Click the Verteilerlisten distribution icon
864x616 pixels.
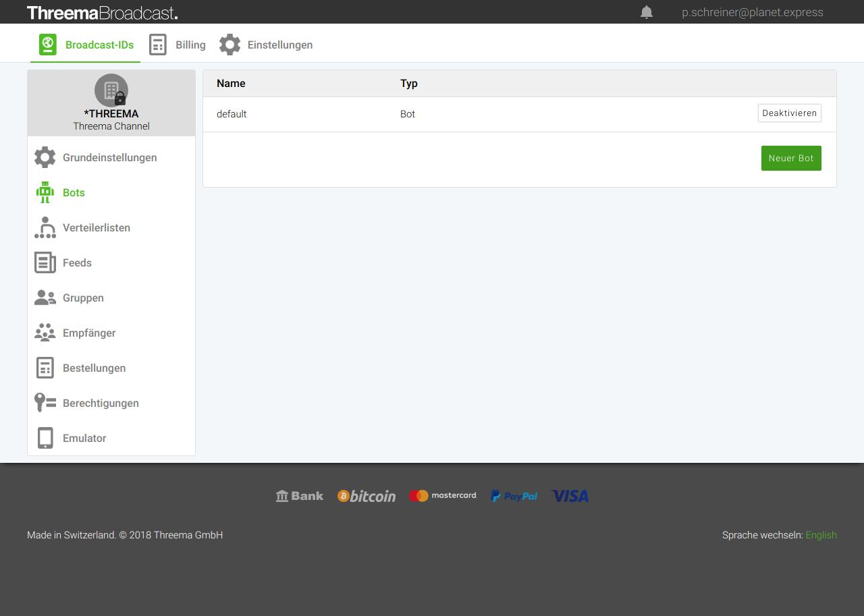pos(45,227)
